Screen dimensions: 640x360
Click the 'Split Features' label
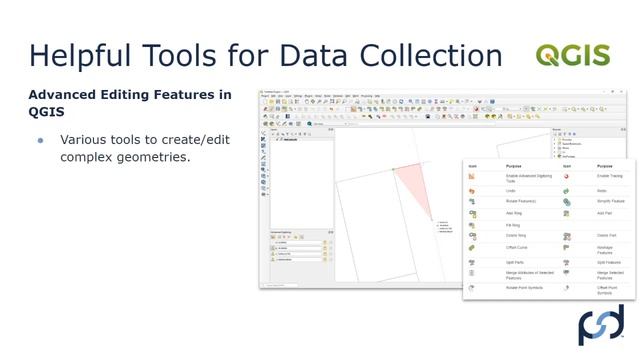point(609,262)
